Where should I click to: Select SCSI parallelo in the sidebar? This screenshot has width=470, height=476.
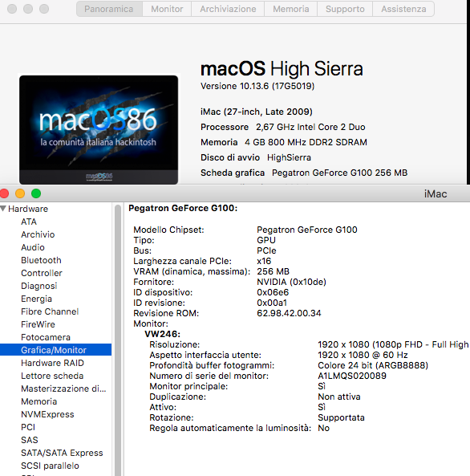click(x=50, y=466)
